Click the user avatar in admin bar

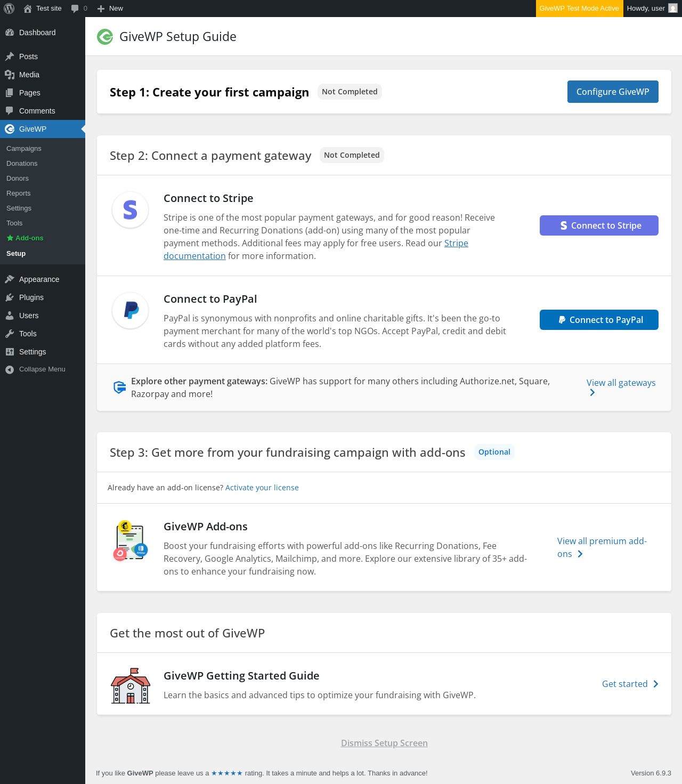[x=673, y=9]
